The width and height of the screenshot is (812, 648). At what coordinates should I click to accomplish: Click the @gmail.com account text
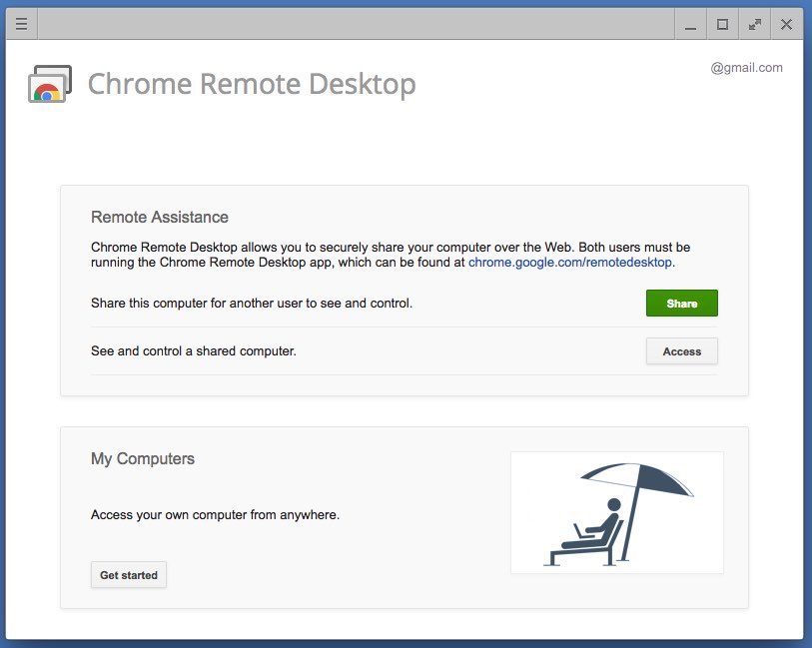[x=746, y=68]
